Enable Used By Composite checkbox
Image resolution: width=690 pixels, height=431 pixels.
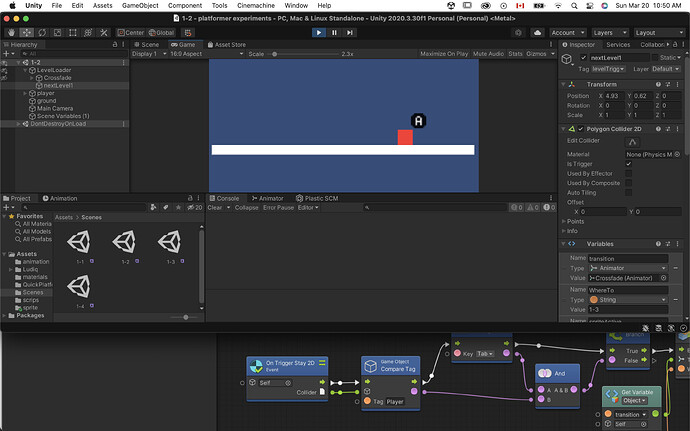628,183
